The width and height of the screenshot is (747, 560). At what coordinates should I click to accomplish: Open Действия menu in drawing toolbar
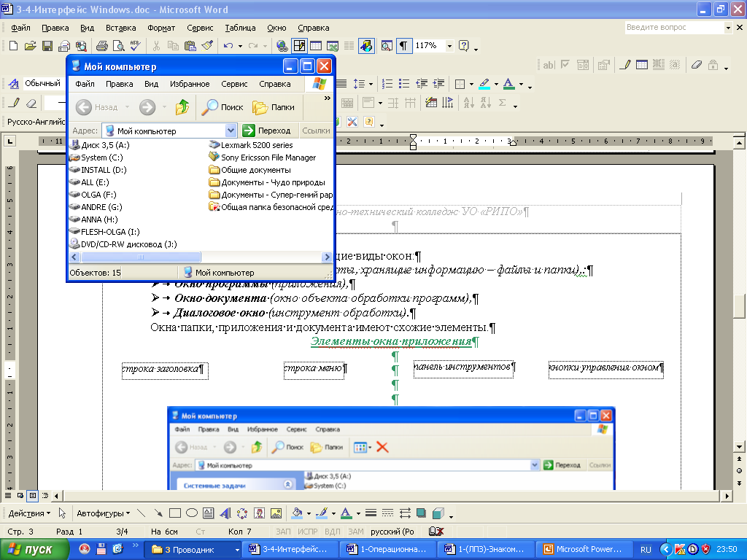29,513
